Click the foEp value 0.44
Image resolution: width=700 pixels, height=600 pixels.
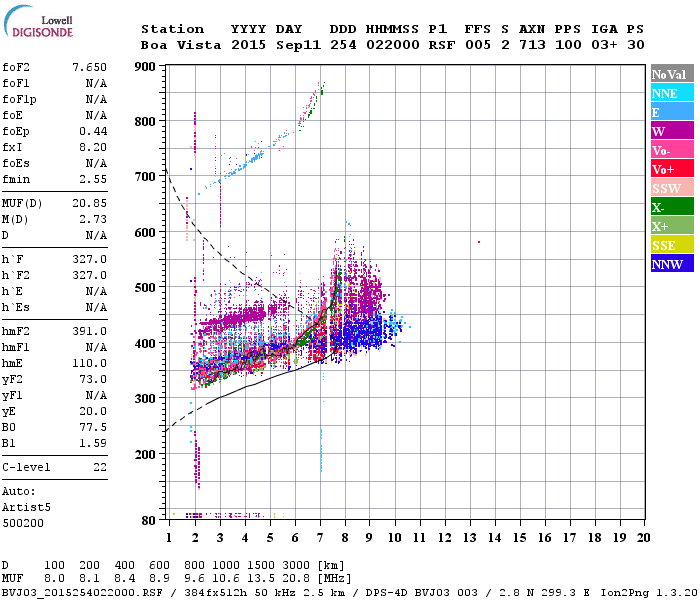coord(93,131)
